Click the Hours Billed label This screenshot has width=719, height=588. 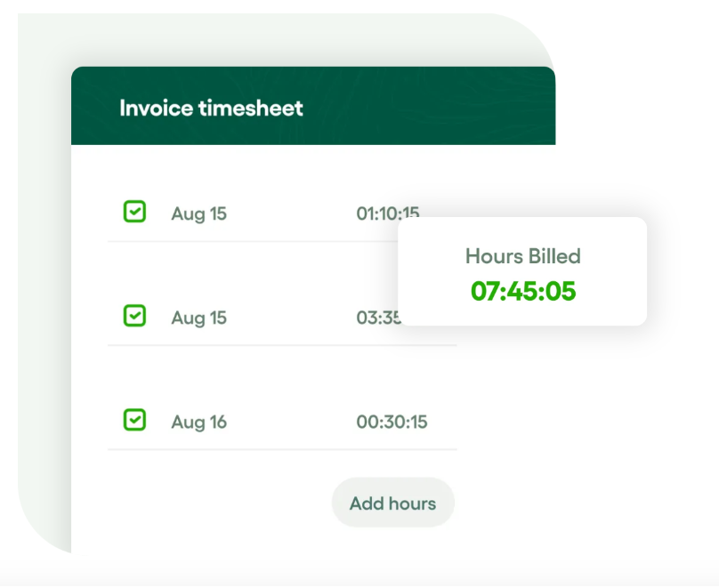click(x=523, y=256)
